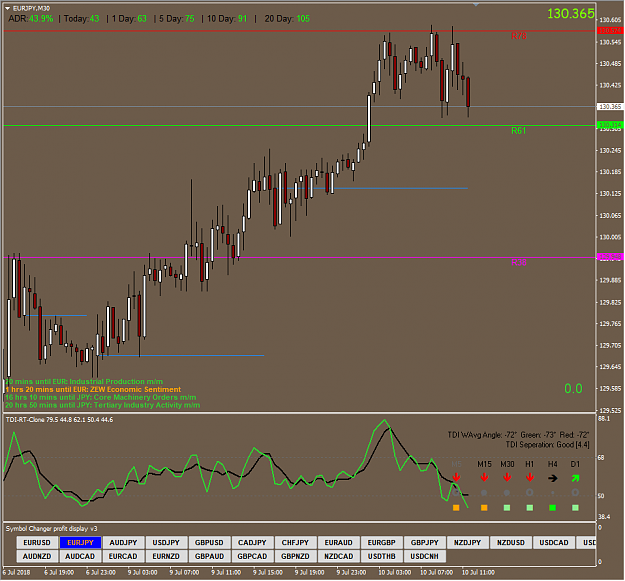
Task: Click the grey hollow circle under M5
Action: click(x=456, y=493)
